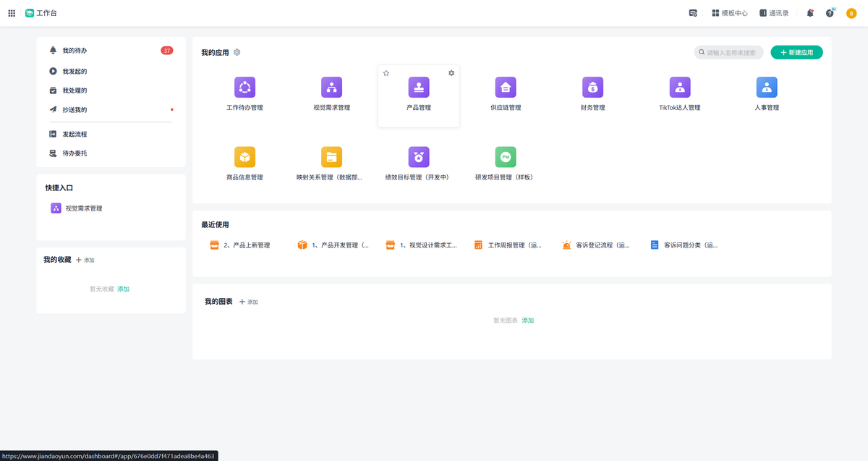Open the 人事管理 app icon

pyautogui.click(x=766, y=88)
